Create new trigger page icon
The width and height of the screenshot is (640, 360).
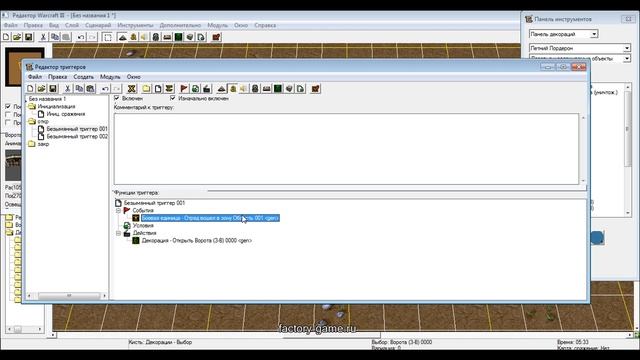tap(158, 89)
